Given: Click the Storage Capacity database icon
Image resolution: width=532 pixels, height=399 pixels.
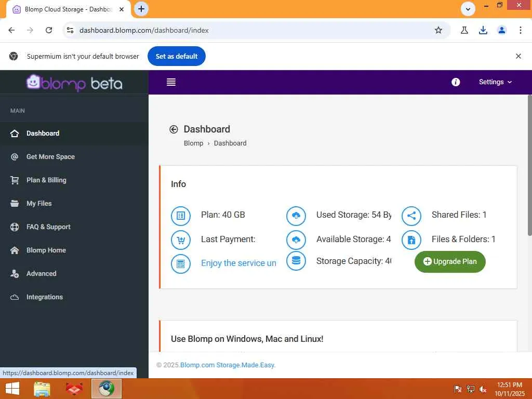Looking at the screenshot, I should tap(296, 261).
